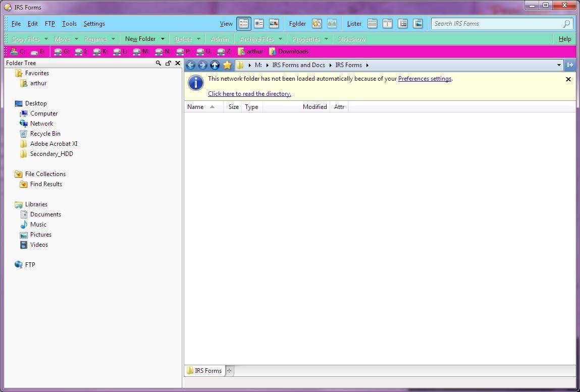Open network drive M:
This screenshot has width=580, height=392.
click(x=141, y=51)
